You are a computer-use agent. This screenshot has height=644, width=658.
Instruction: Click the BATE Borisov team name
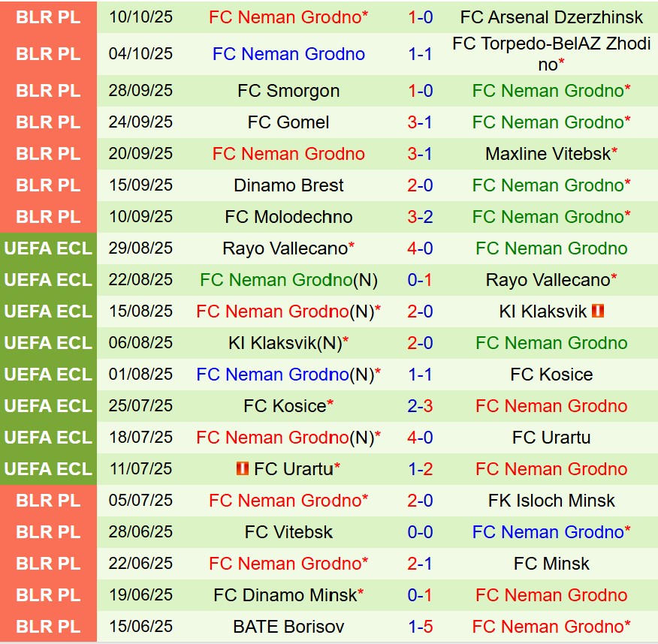[x=288, y=626]
